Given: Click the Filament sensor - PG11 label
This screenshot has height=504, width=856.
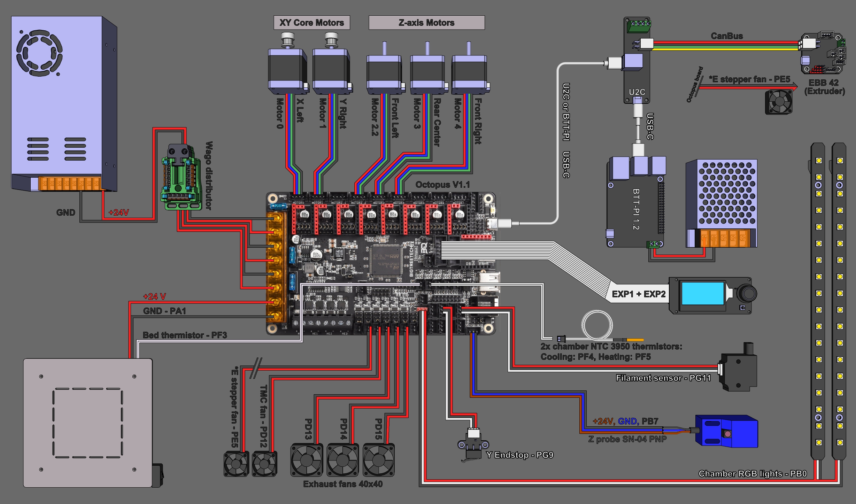Looking at the screenshot, I should coord(663,378).
